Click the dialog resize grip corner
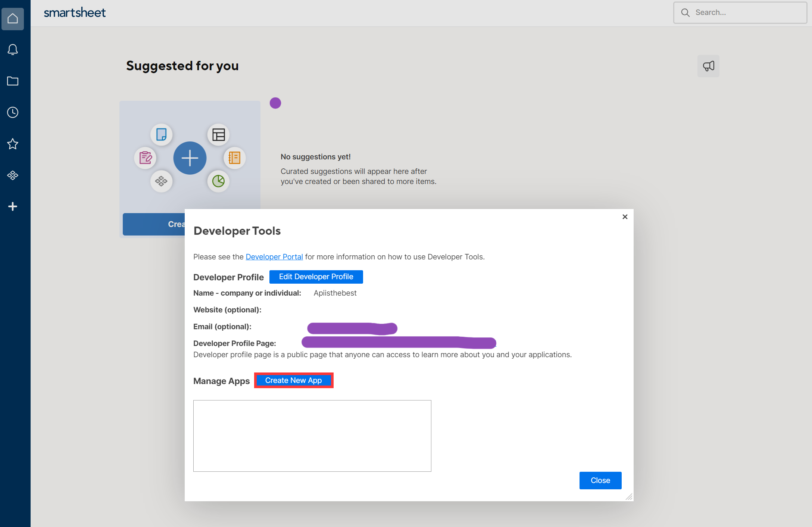The height and width of the screenshot is (527, 812). pos(629,497)
